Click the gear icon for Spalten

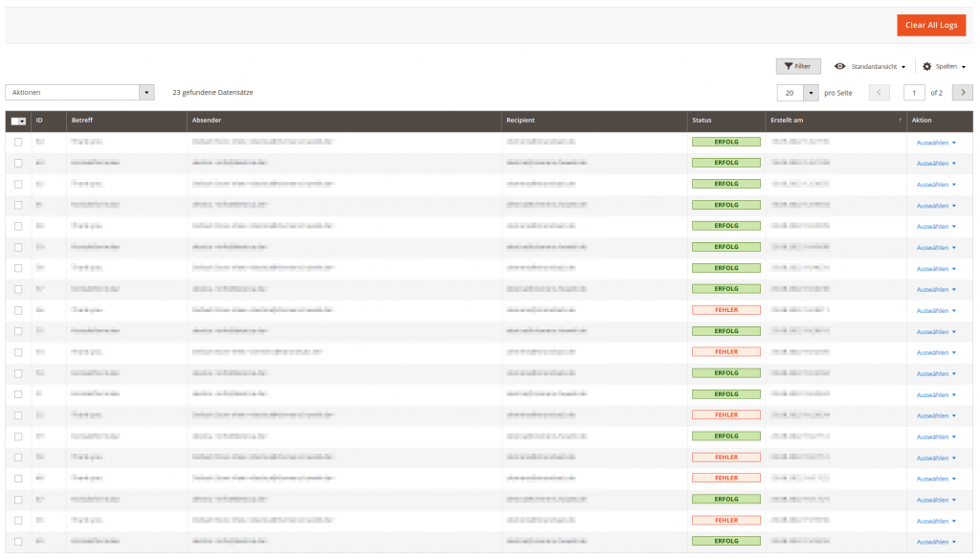coord(926,66)
